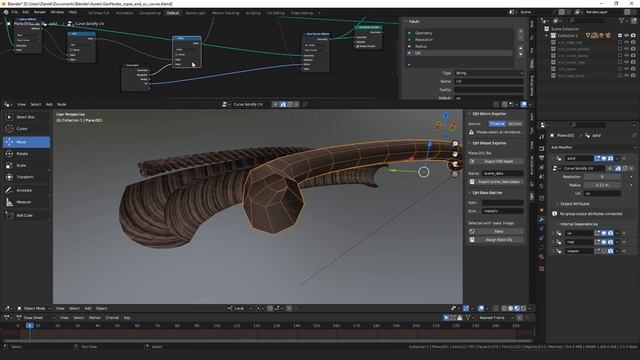The image size is (640, 360).
Task: Switch to the Scripting workspace tab
Action: point(253,13)
